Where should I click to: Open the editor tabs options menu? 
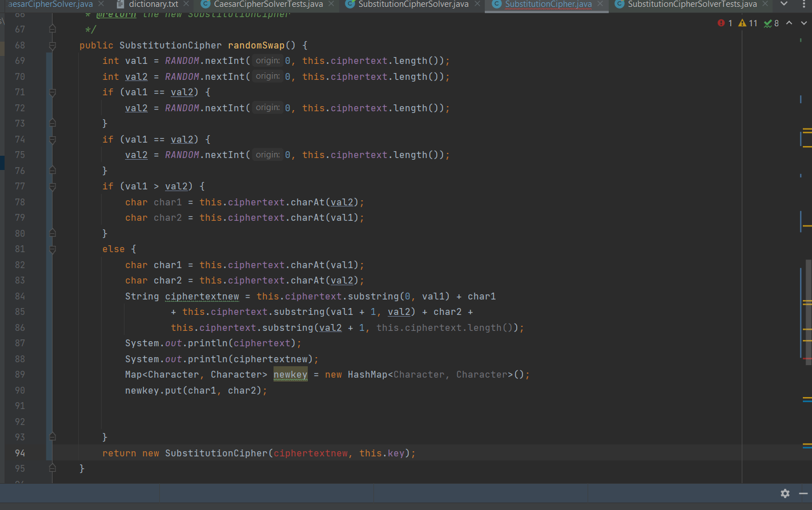803,5
